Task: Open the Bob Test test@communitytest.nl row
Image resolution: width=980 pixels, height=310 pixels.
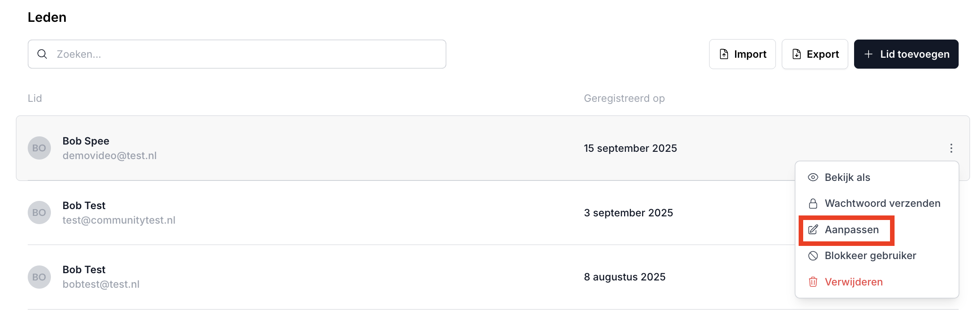Action: 318,213
